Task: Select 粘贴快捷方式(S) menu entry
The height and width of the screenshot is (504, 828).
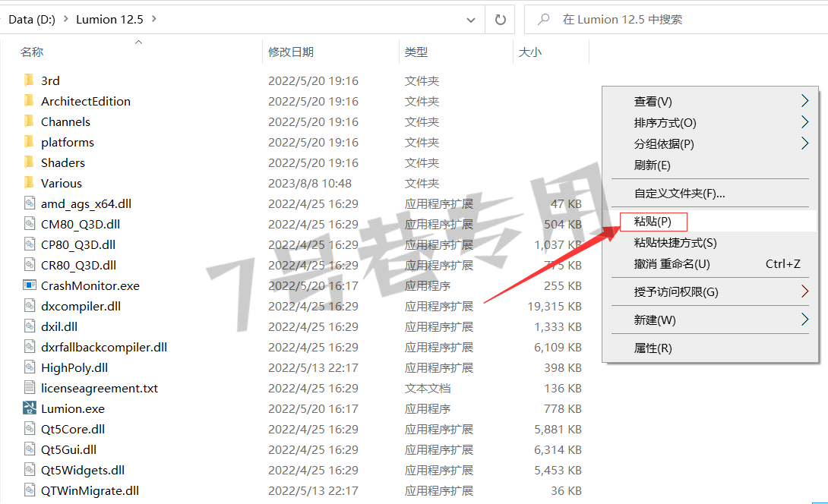Action: tap(709, 242)
